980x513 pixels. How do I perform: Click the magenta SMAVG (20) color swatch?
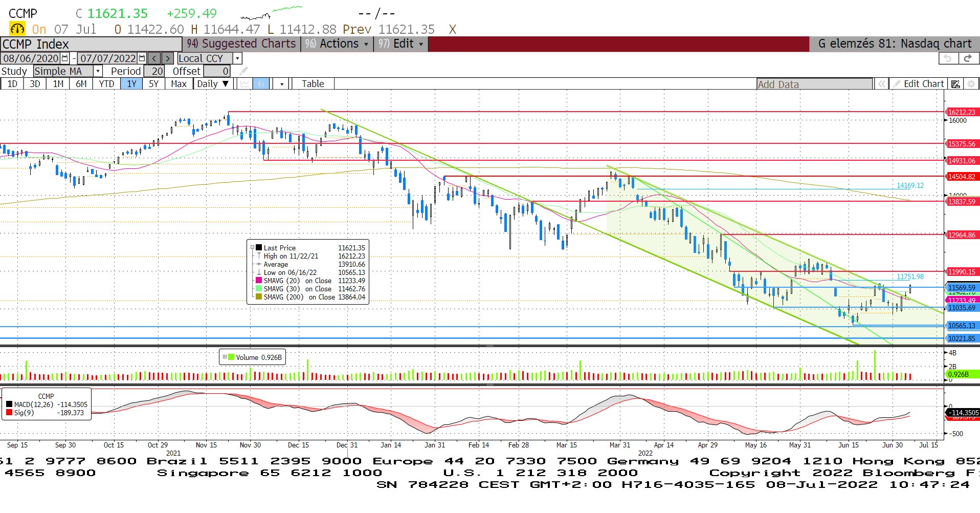pos(259,281)
